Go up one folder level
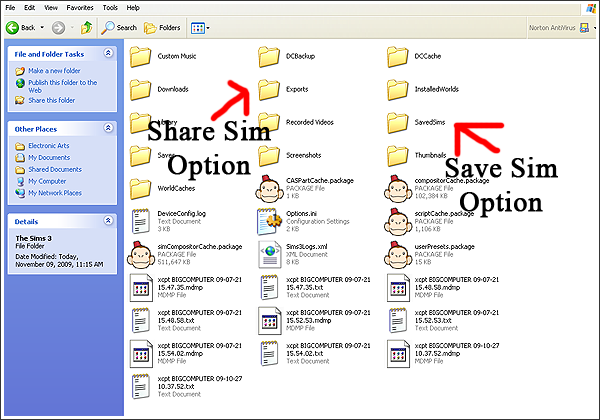The width and height of the screenshot is (600, 420). pyautogui.click(x=87, y=28)
